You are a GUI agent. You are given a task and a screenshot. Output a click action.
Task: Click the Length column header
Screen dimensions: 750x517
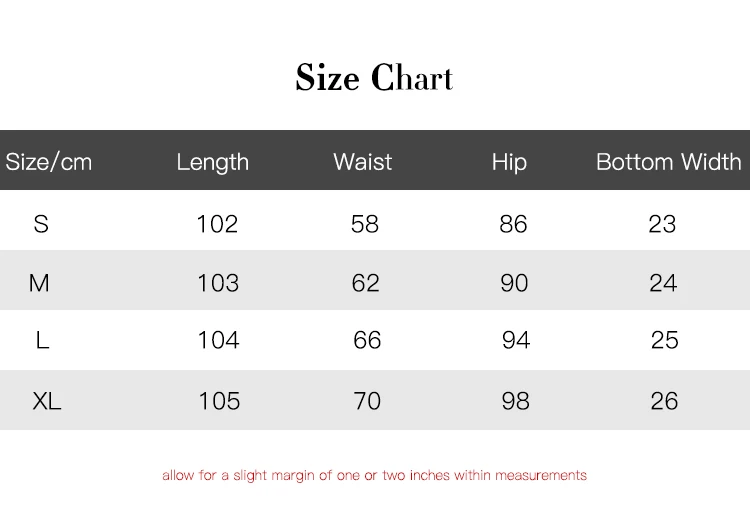tap(212, 162)
